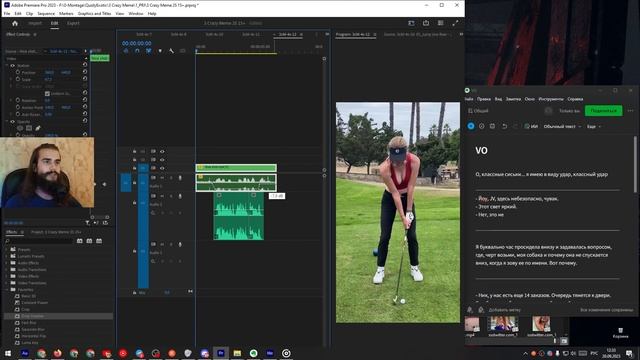Click the Home icon in Premiere header
The height and width of the screenshot is (360, 640).
pos(15,23)
